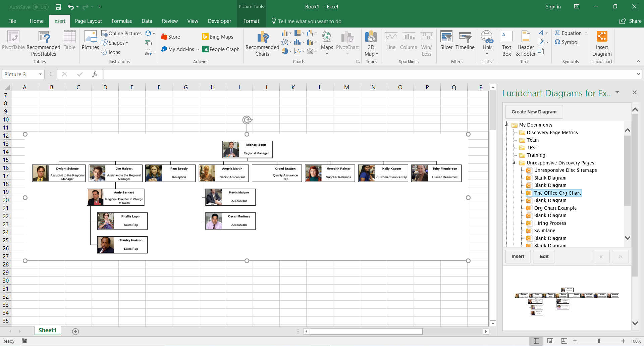Switch to Normal view in status bar

click(x=536, y=341)
